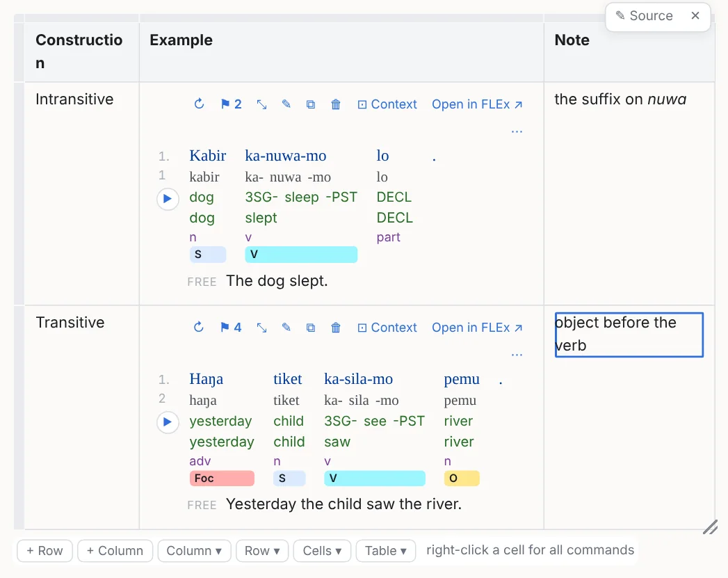Delete the Intransitive example

pyautogui.click(x=336, y=104)
